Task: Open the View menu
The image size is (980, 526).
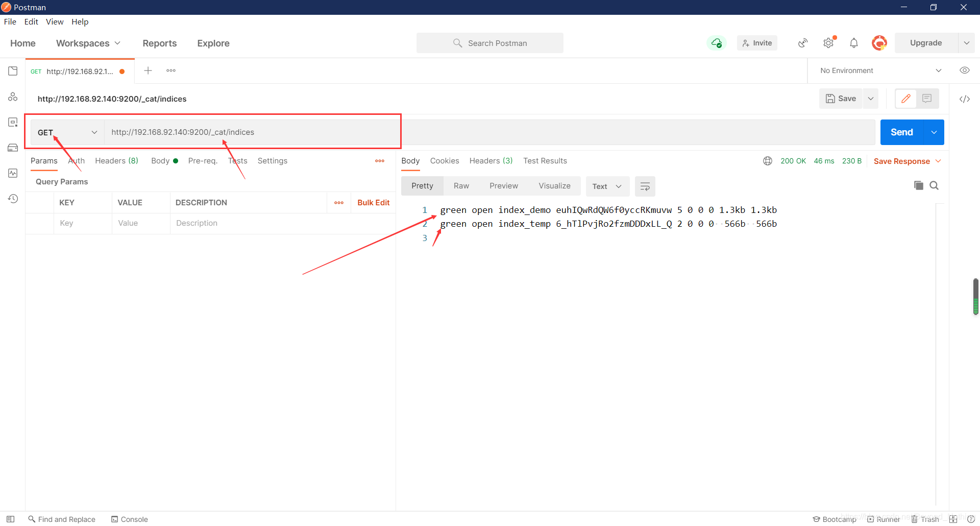Action: pyautogui.click(x=55, y=21)
